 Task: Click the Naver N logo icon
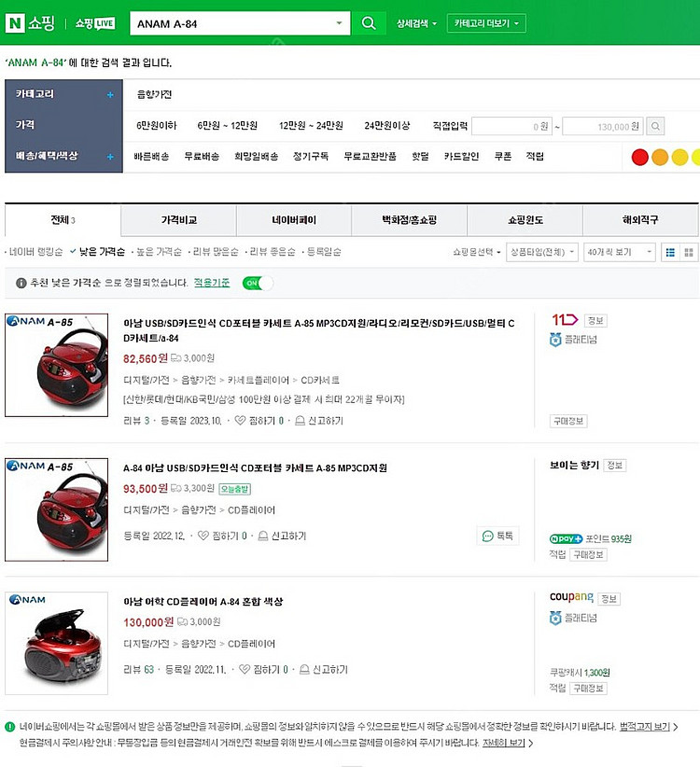point(15,23)
